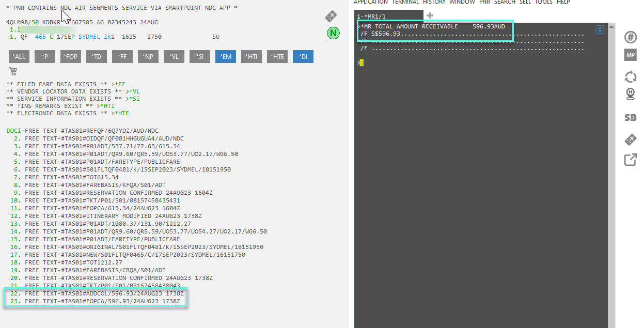Select line 9 RESERVATION CONFIRMED 1604Z remark
Viewport: 644px width, 328px height.
coord(113,192)
